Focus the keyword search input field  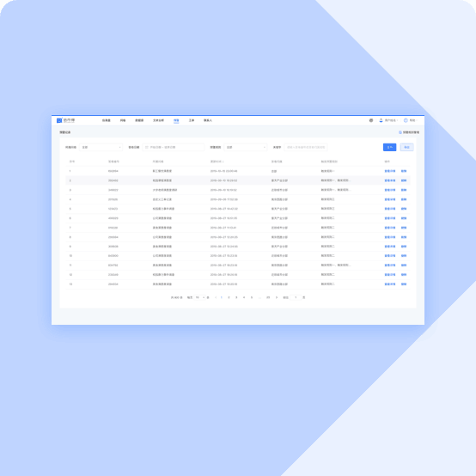306,147
